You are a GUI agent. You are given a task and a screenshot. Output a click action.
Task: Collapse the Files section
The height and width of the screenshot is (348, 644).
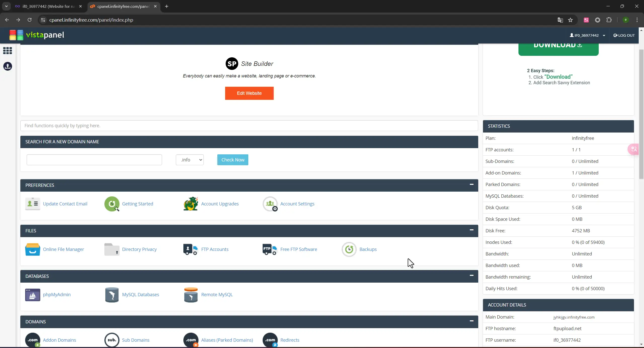click(x=472, y=230)
